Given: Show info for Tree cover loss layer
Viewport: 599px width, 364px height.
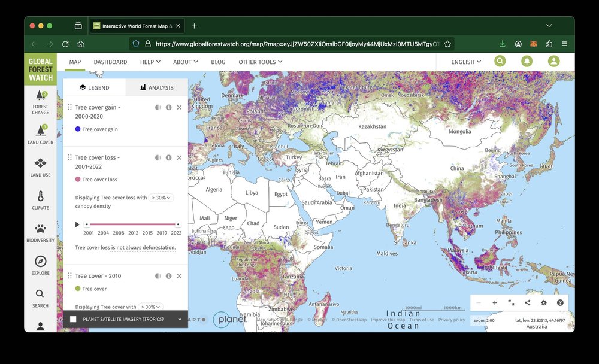Looking at the screenshot, I should (168, 157).
